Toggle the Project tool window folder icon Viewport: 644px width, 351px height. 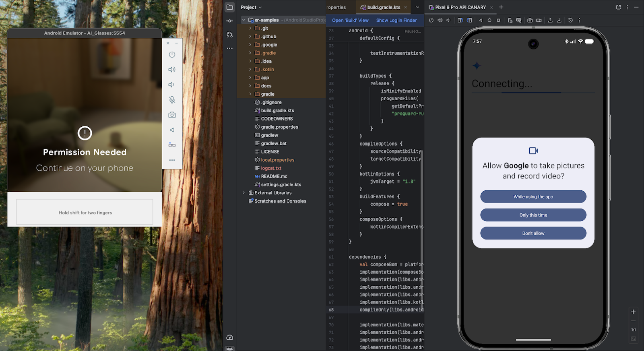click(230, 7)
